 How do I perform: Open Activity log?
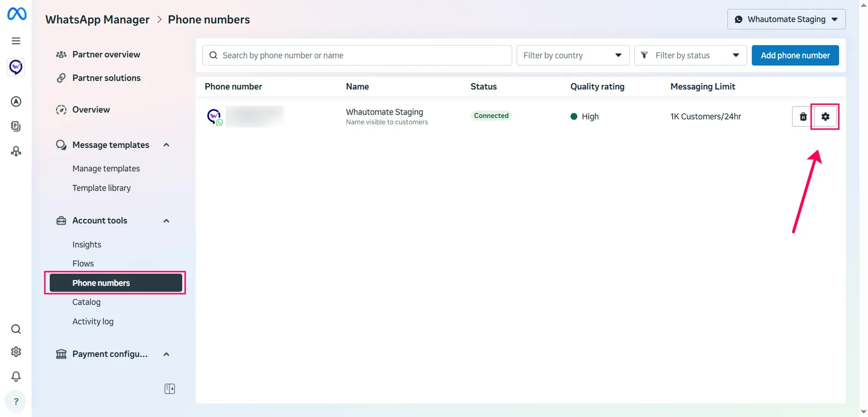coord(93,321)
